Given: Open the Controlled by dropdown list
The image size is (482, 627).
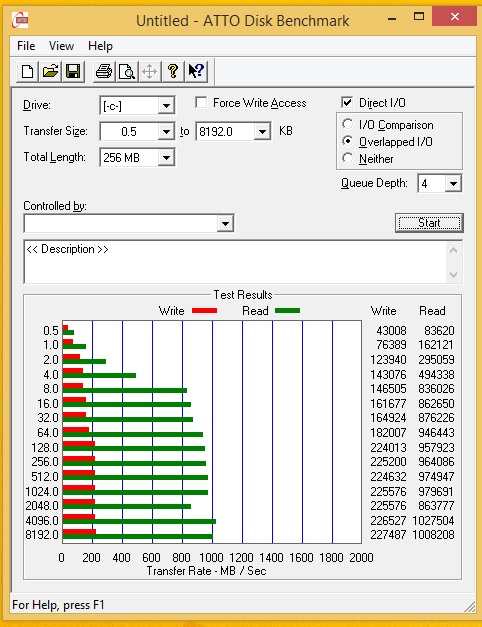Looking at the screenshot, I should [x=225, y=224].
